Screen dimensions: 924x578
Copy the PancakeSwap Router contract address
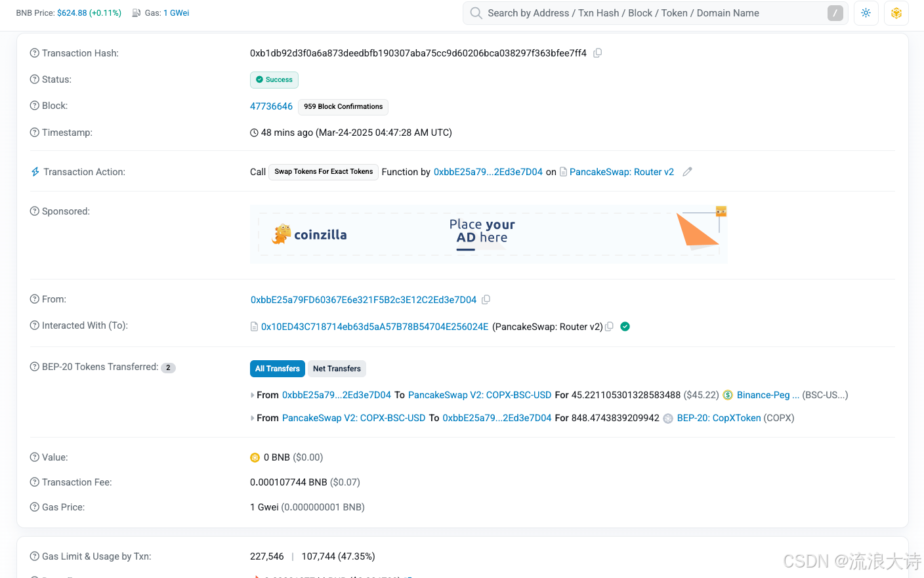click(x=609, y=327)
